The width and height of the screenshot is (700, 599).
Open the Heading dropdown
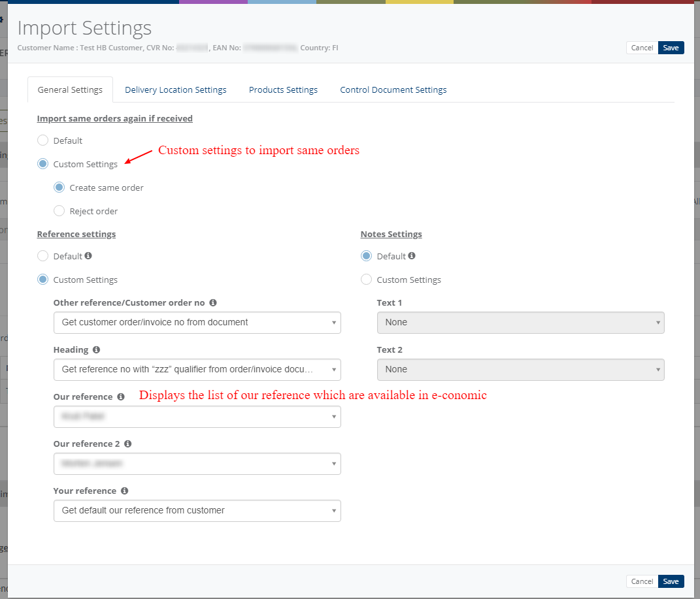(197, 370)
